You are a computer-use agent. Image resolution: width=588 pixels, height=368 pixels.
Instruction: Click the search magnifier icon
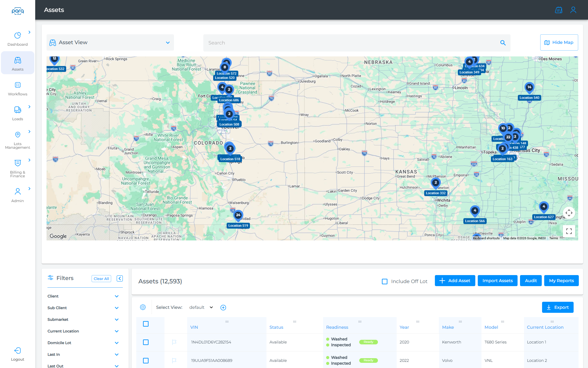coord(503,43)
